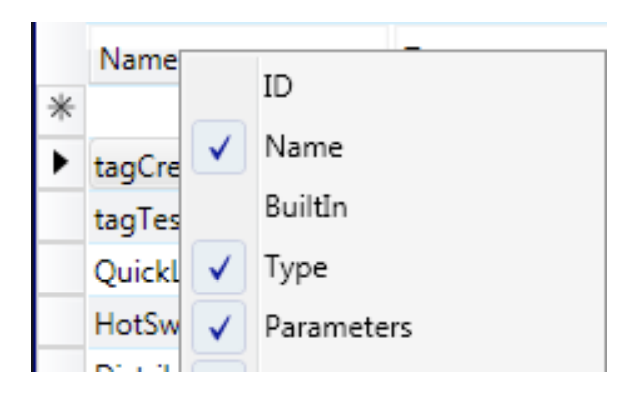Image resolution: width=626 pixels, height=396 pixels.
Task: Select the tagCre cell
Action: coord(135,164)
